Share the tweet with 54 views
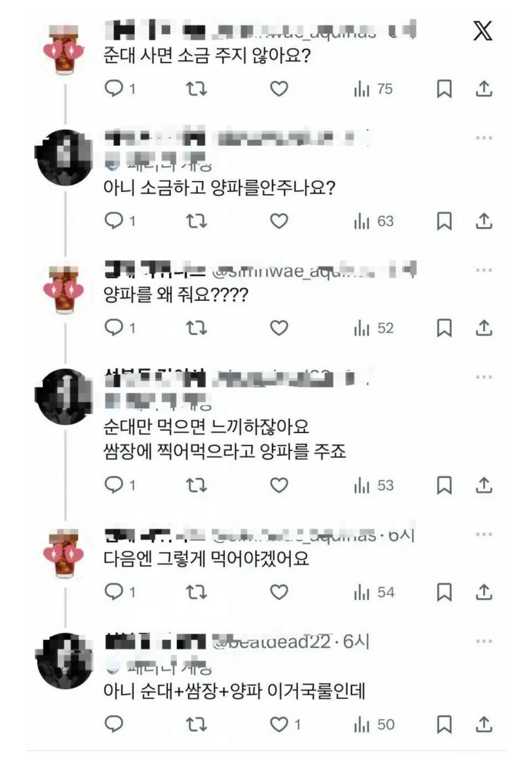Screen dimensions: 532x768 (x=484, y=592)
